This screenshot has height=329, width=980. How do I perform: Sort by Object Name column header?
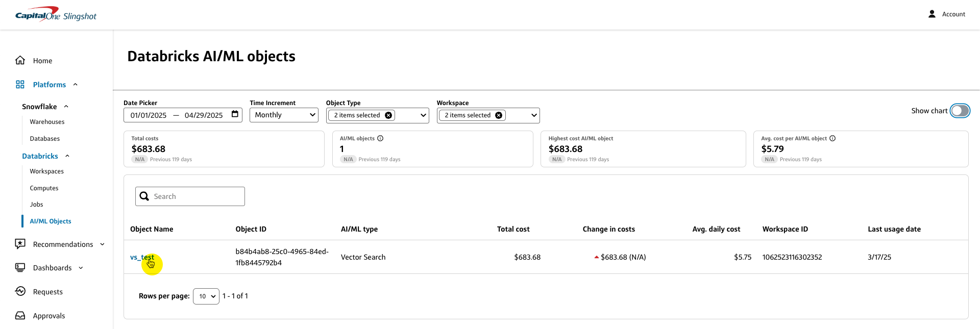(152, 229)
